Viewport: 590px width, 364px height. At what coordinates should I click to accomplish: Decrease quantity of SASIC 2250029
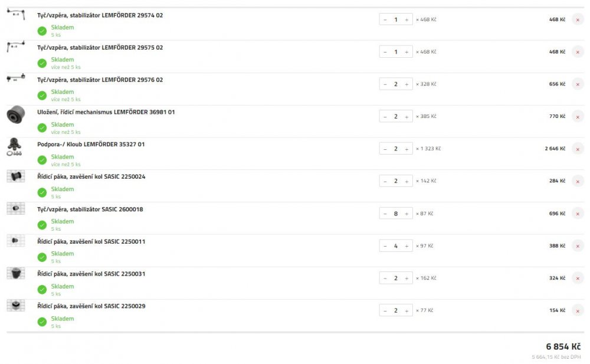(385, 311)
